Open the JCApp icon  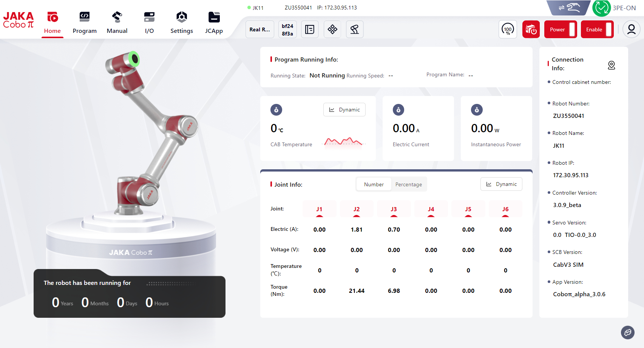coord(214,17)
